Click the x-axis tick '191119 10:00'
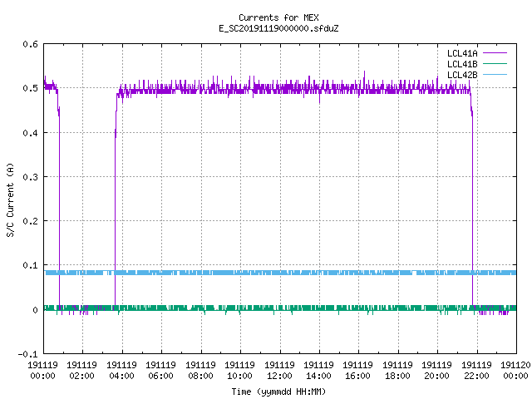The height and width of the screenshot is (399, 532). (240, 371)
